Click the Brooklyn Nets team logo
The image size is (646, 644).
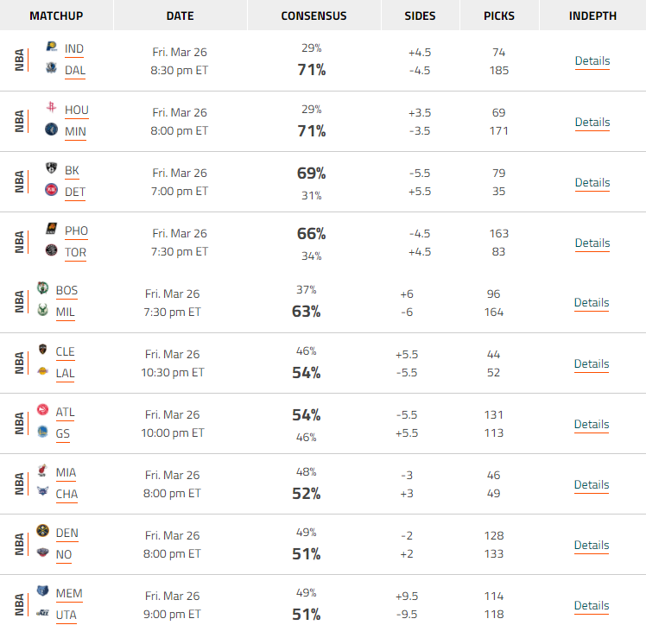pyautogui.click(x=52, y=168)
